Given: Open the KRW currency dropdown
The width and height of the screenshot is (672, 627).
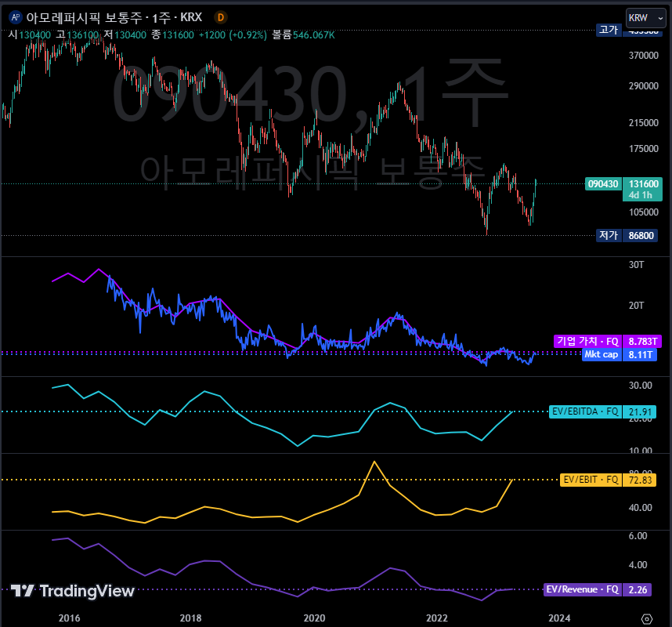Looking at the screenshot, I should (x=646, y=18).
